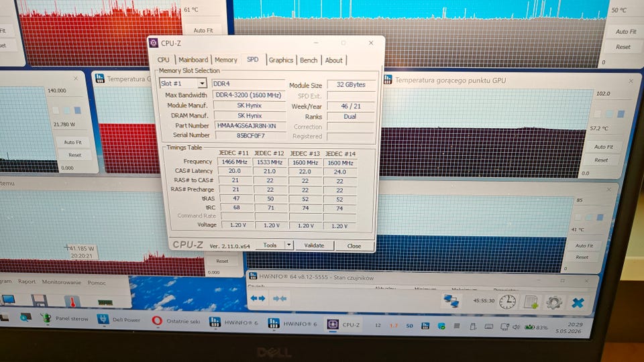This screenshot has height=362, width=644.
Task: Open the Monitorowanie menu in HWiNFO
Action: click(62, 282)
